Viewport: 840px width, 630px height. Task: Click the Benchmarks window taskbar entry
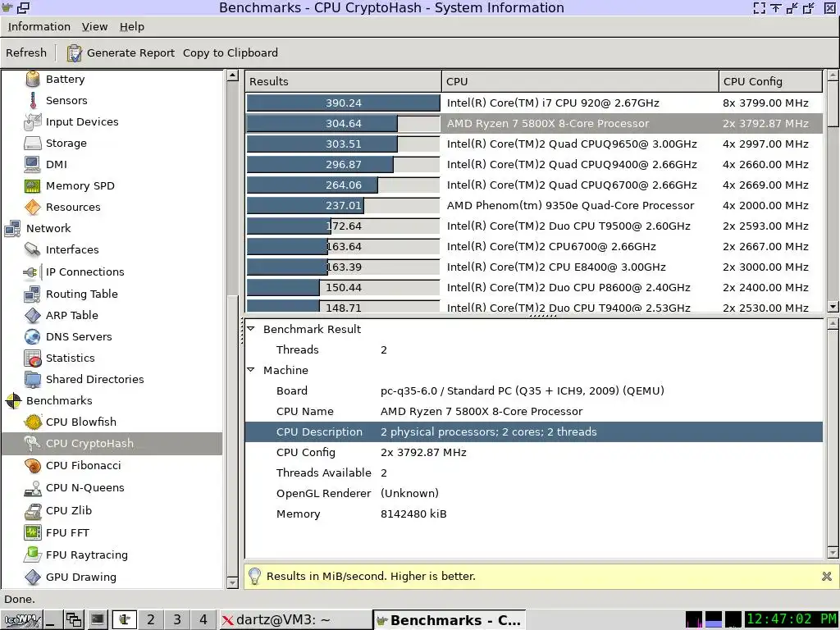coord(449,620)
